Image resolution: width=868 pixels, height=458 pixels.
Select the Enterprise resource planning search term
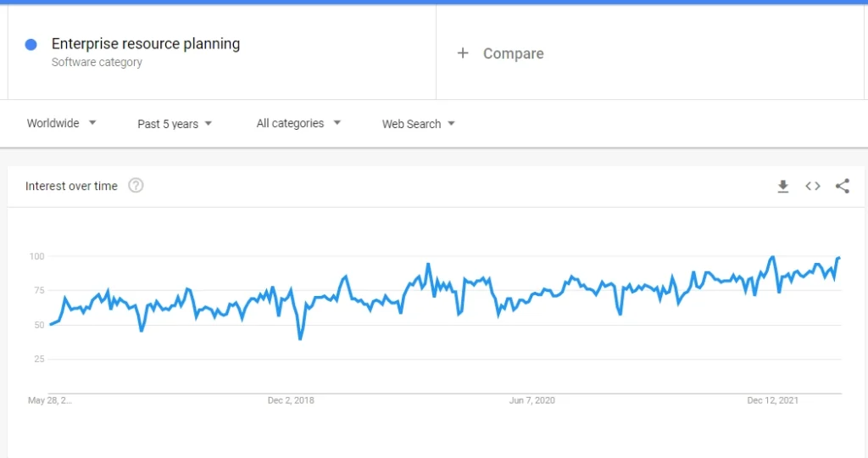pyautogui.click(x=146, y=44)
